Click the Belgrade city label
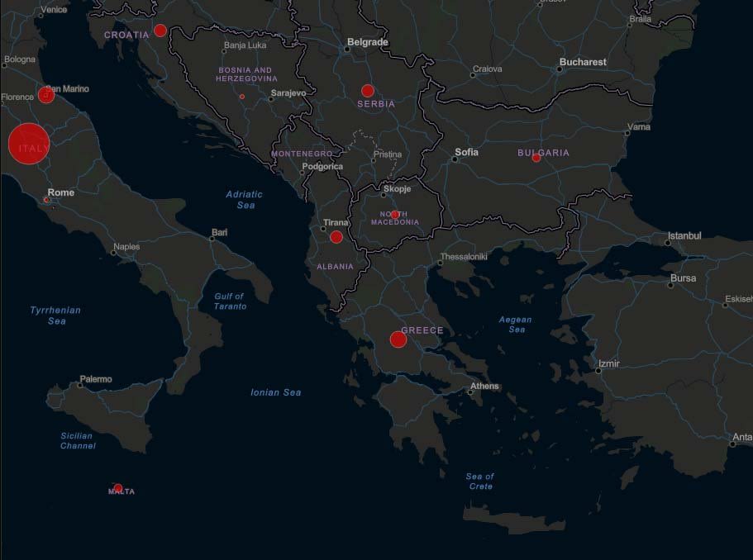 pos(367,41)
